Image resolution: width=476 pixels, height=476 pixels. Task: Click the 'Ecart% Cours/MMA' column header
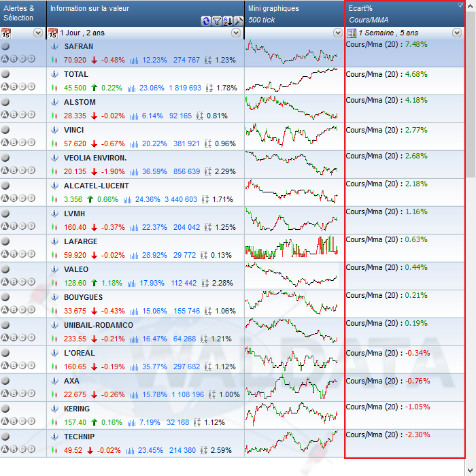coord(405,14)
